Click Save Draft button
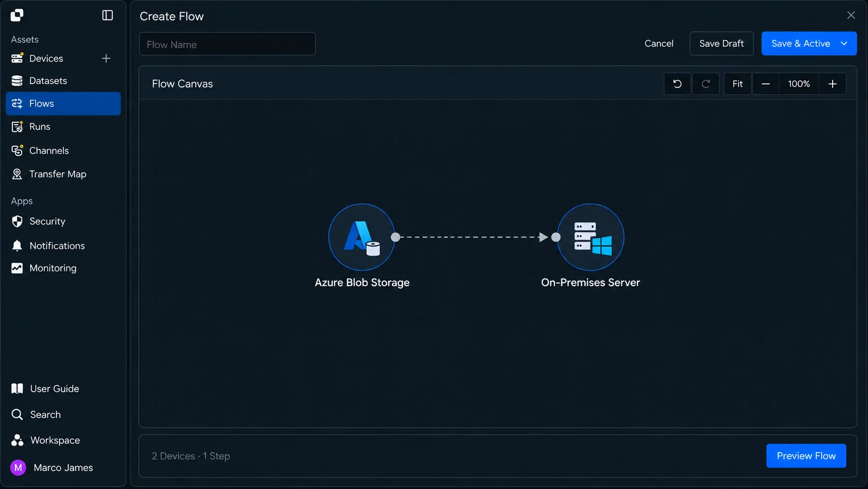The width and height of the screenshot is (868, 489). coord(721,44)
